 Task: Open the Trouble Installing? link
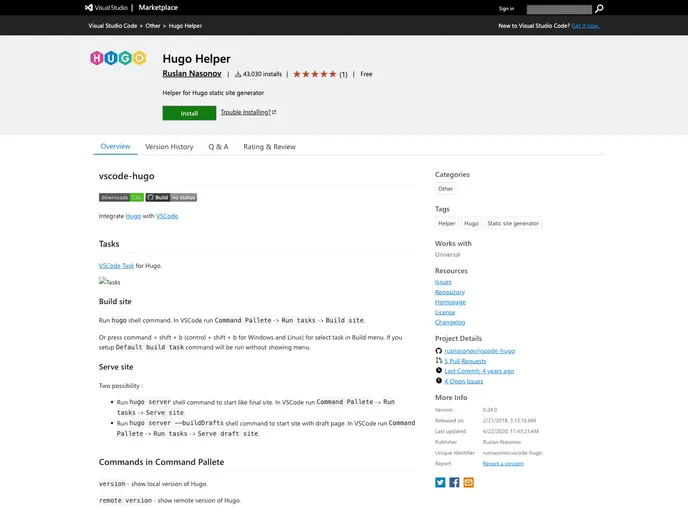point(248,112)
